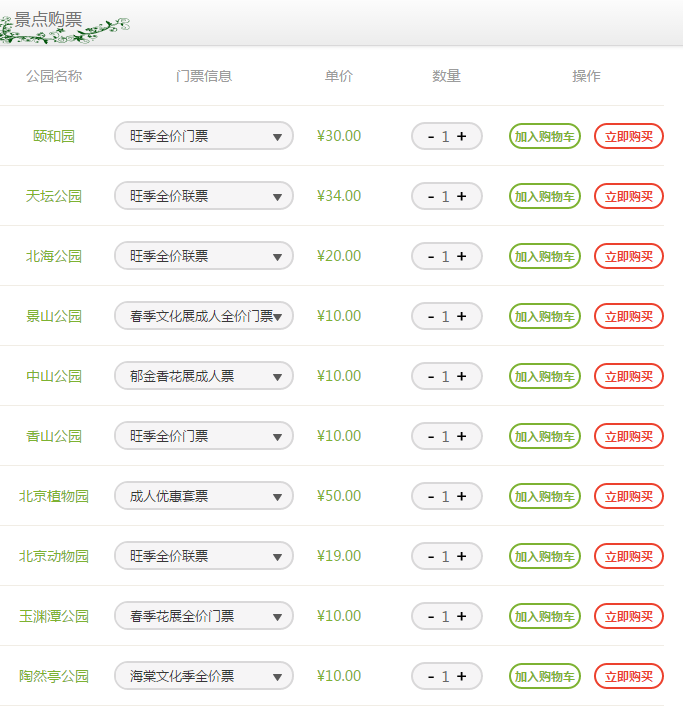Add 玉渊潭公园 ticket to shopping cart
The height and width of the screenshot is (728, 683).
point(545,617)
